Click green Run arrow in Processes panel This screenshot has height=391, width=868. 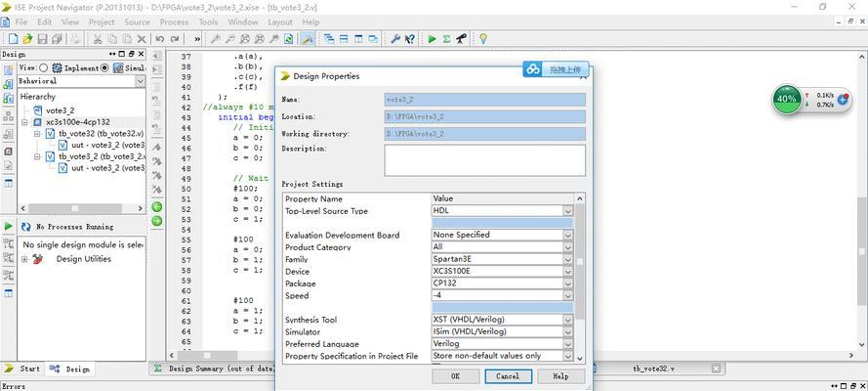tap(9, 227)
